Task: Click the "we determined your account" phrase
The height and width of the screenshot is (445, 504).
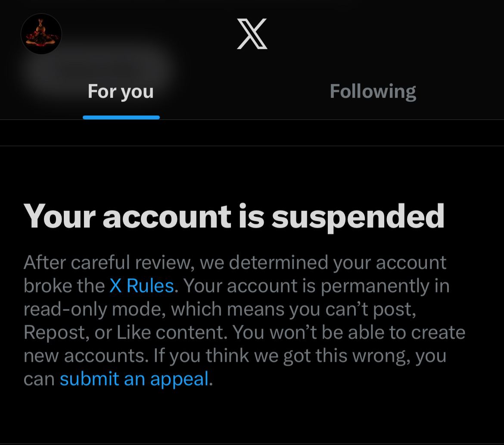Action: click(323, 263)
